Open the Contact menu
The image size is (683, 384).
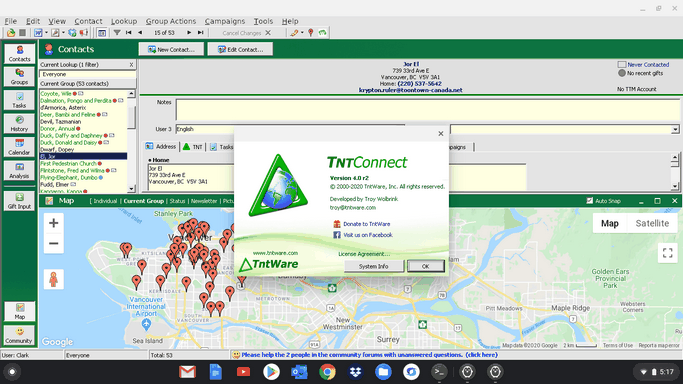[88, 21]
